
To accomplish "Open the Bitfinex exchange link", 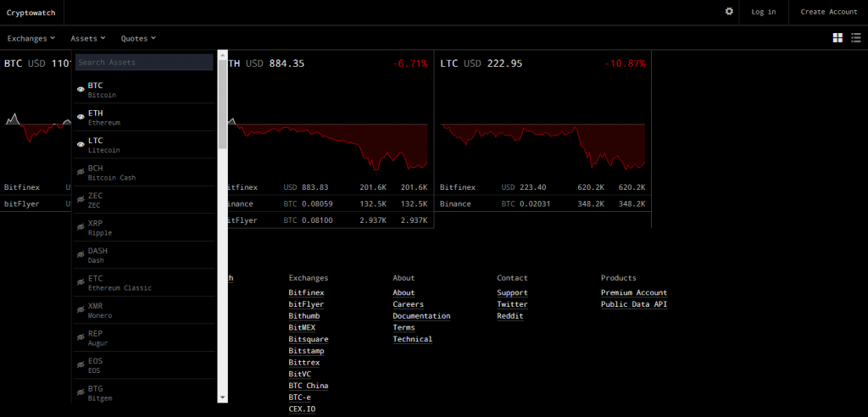I will point(306,292).
